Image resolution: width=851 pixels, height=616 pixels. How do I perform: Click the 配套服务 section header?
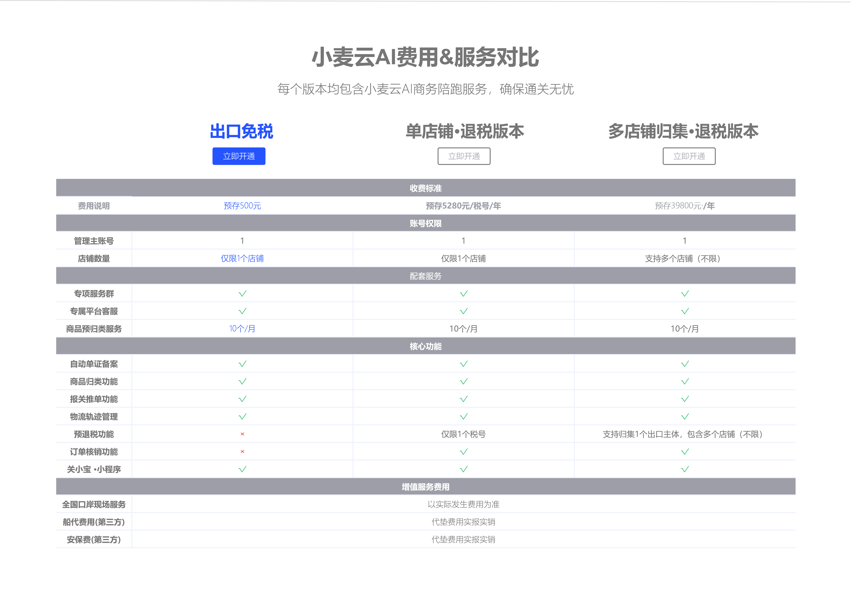point(425,276)
